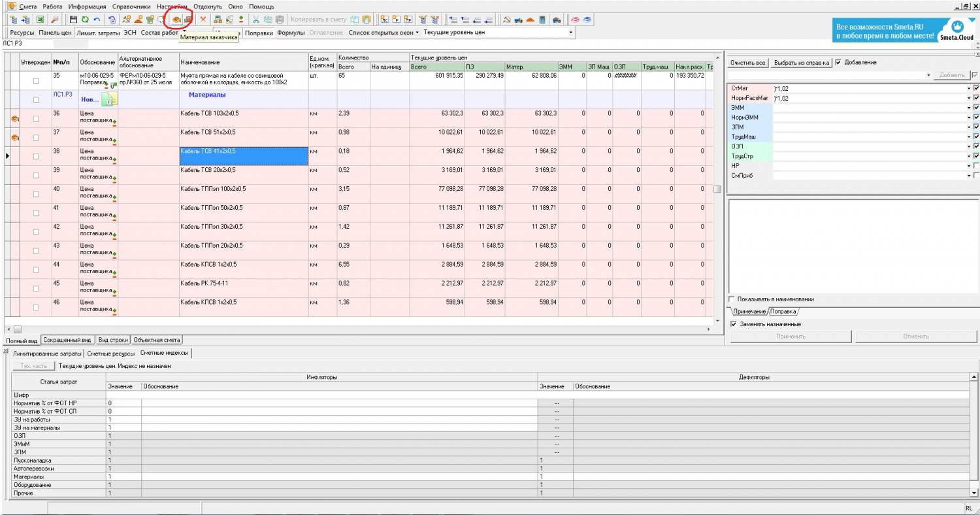Click the calculator icon in toolbar

[x=542, y=20]
